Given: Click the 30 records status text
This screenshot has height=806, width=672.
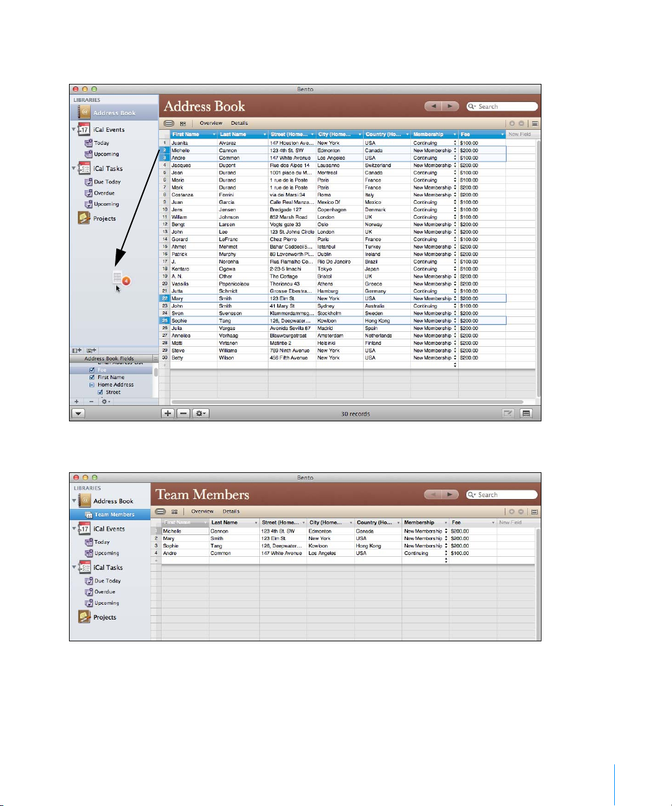Looking at the screenshot, I should click(356, 414).
